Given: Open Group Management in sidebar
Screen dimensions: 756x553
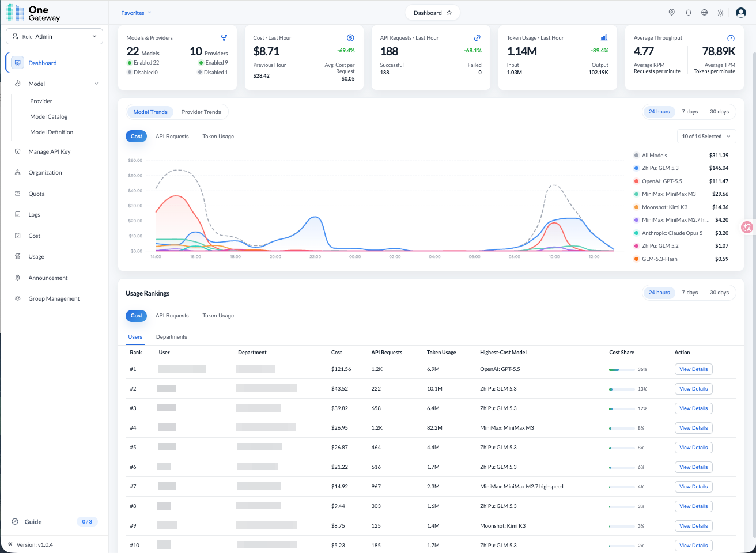Looking at the screenshot, I should [x=54, y=299].
